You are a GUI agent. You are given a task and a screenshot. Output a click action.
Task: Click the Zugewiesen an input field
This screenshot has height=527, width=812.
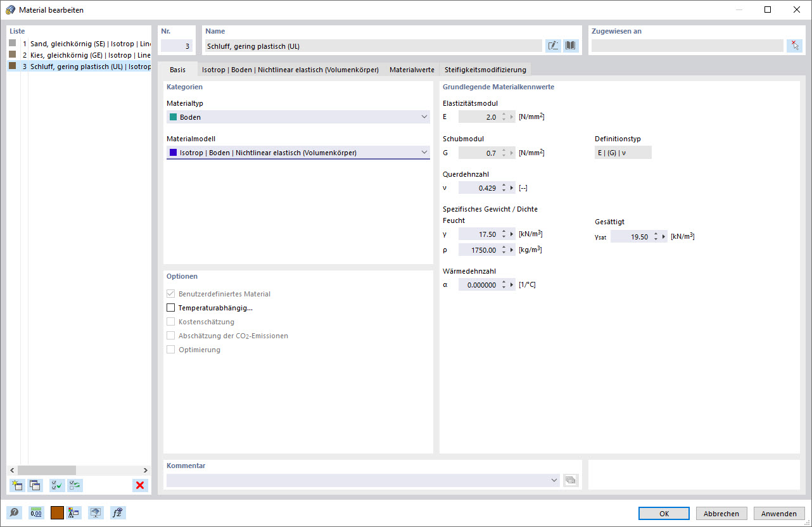tap(687, 46)
